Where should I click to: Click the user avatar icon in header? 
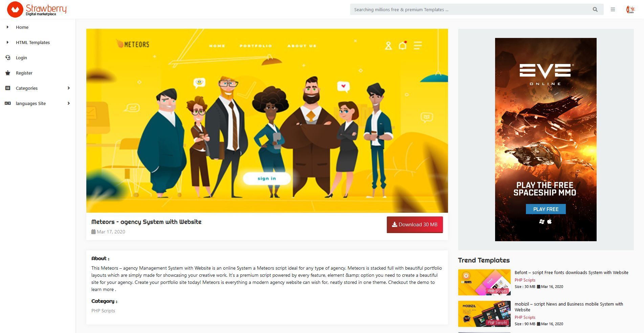[x=630, y=9]
